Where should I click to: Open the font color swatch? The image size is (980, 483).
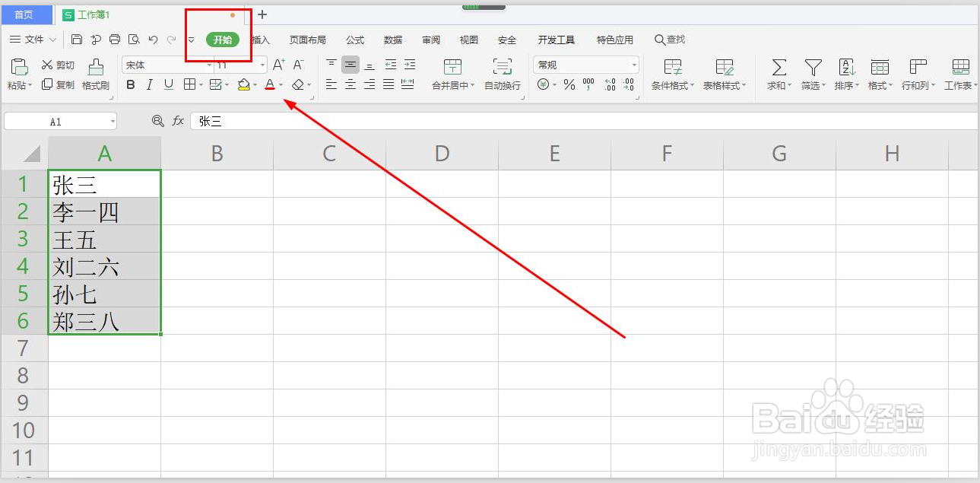pyautogui.click(x=270, y=84)
